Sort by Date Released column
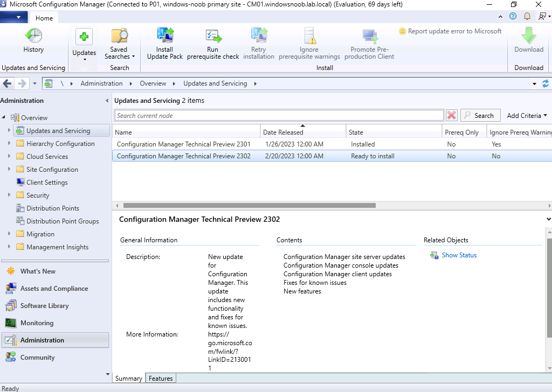Viewport: 552px width, 392px height. 303,132
